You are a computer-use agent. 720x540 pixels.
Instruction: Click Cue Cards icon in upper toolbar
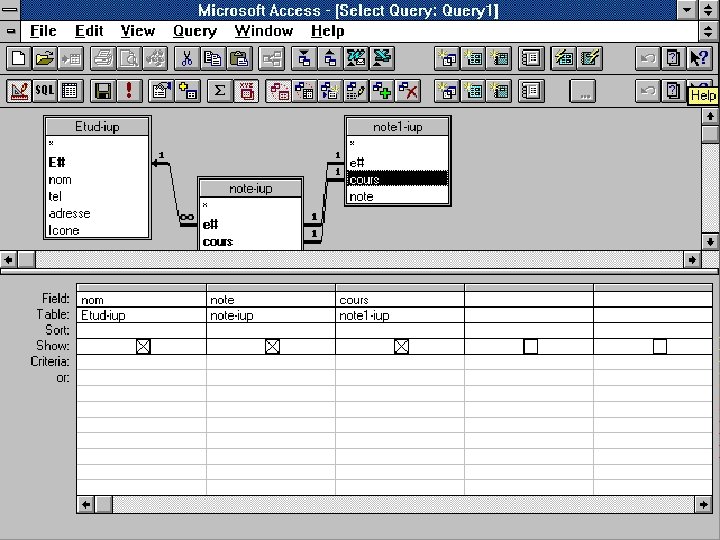tap(674, 58)
